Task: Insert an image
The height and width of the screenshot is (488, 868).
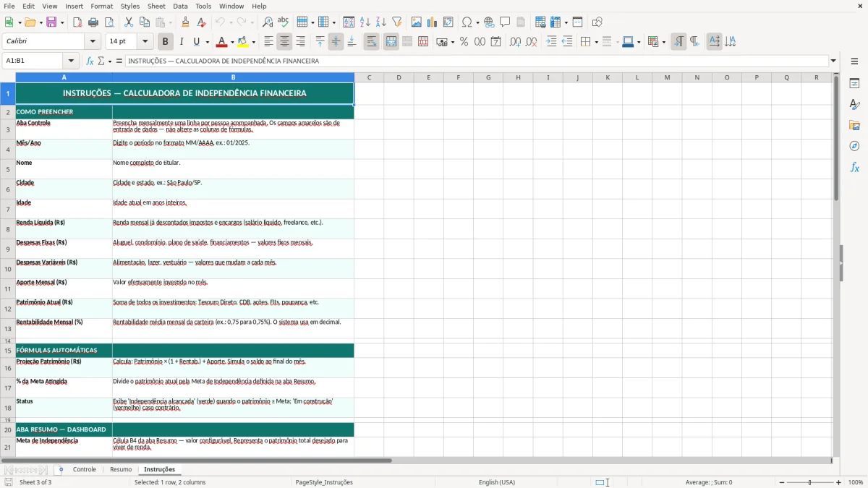Action: (416, 22)
